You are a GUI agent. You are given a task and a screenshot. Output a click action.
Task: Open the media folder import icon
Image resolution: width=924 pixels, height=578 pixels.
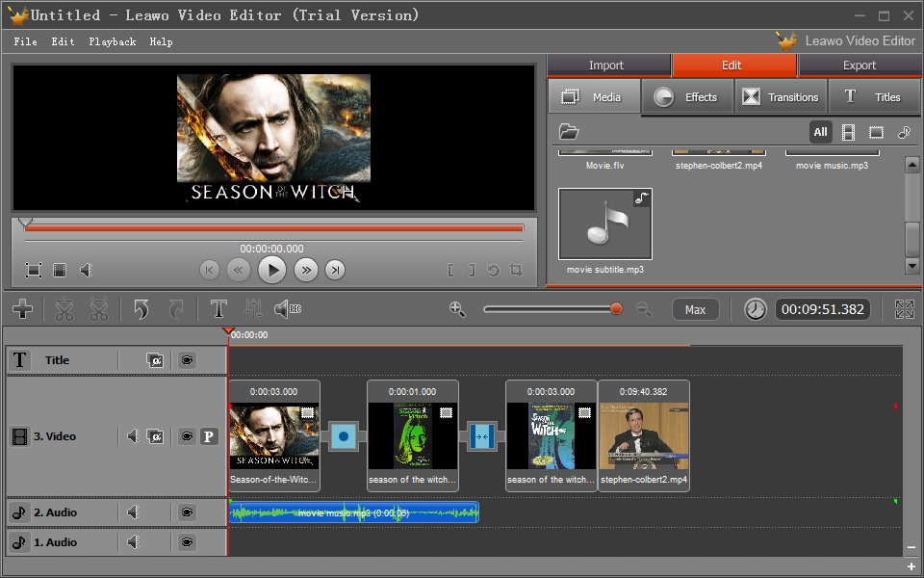coord(569,132)
